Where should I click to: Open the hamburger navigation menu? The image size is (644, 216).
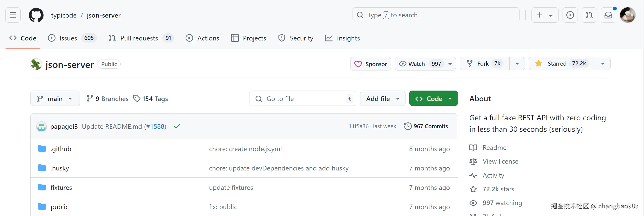coord(13,15)
